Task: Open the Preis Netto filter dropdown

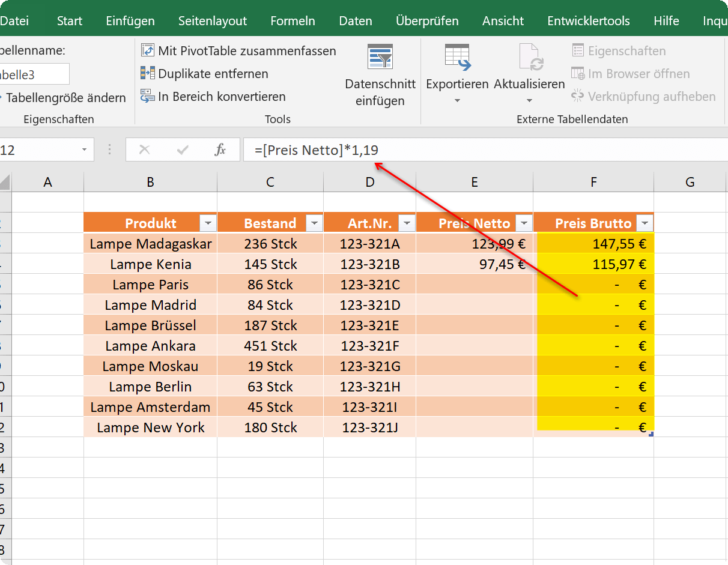Action: tap(524, 224)
